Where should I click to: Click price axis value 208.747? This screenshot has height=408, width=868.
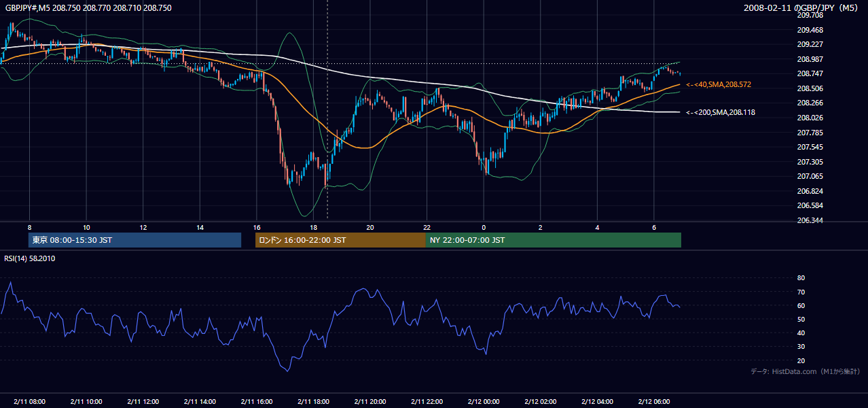click(x=810, y=73)
